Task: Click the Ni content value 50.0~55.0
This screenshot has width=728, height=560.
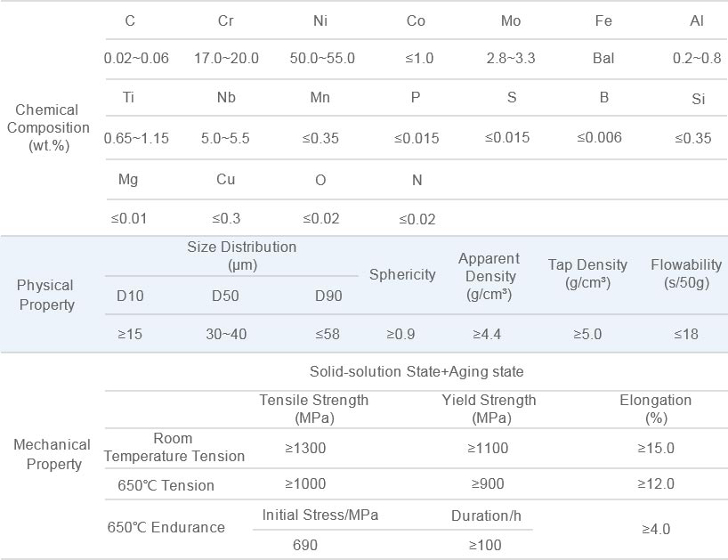Action: coord(322,59)
